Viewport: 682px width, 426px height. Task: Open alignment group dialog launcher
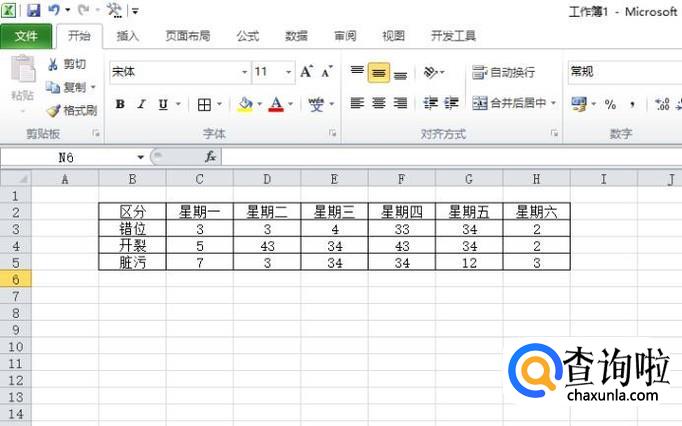tap(555, 133)
